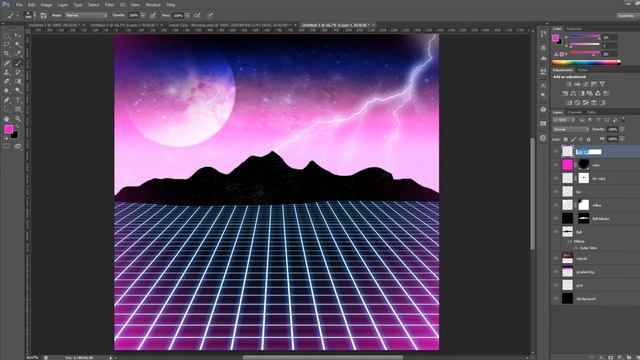Viewport: 640px width, 360px height.
Task: Select the Eyedropper tool
Action: pos(18,53)
